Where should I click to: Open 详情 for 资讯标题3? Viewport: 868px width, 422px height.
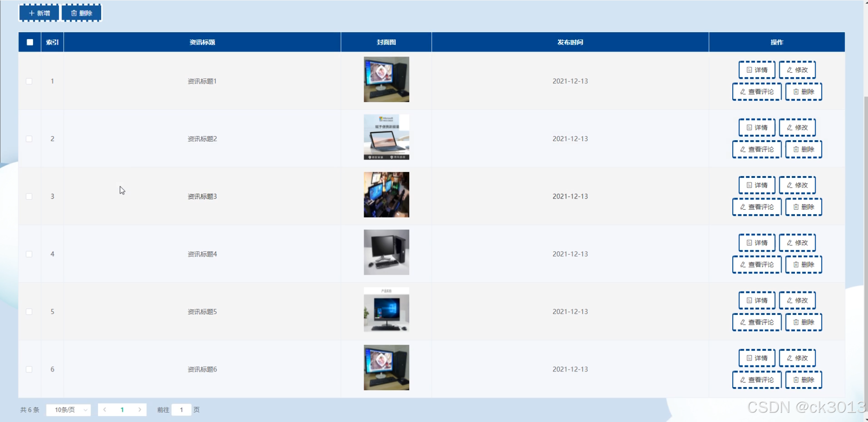tap(757, 185)
